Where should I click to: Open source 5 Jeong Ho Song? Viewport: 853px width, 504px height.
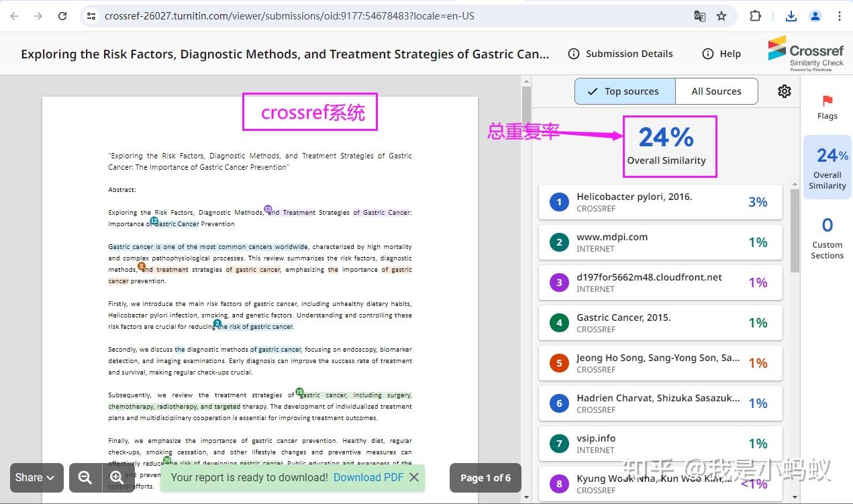point(660,363)
